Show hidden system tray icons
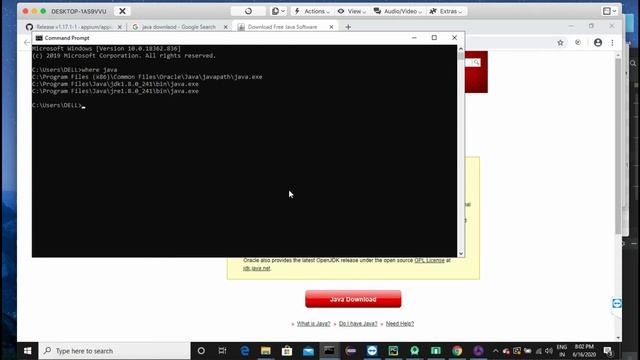 coord(495,351)
